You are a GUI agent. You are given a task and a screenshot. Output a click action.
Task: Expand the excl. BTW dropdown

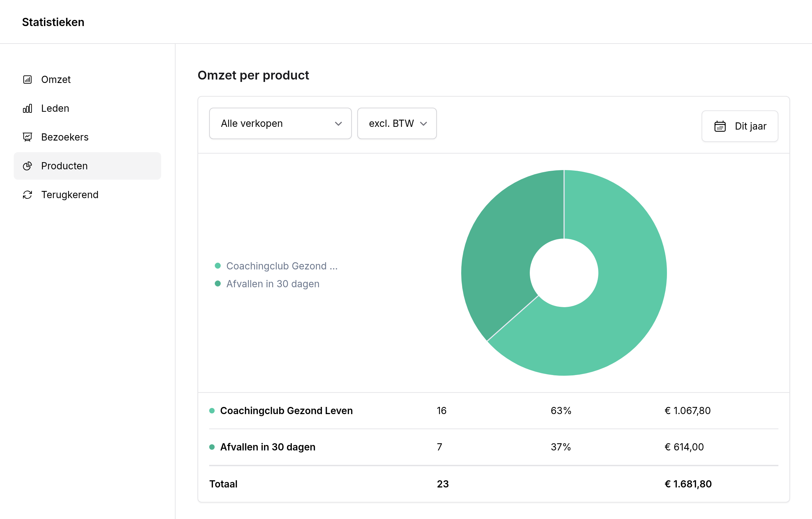pyautogui.click(x=397, y=123)
